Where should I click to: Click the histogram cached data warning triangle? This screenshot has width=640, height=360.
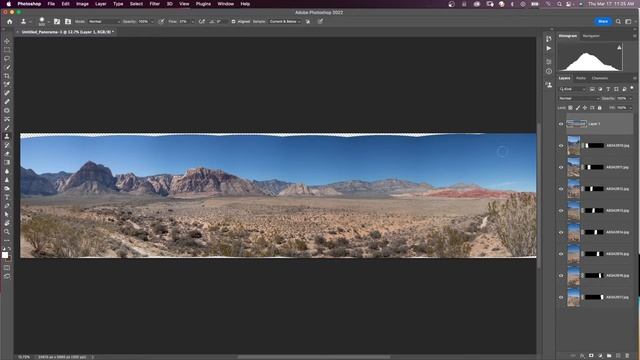pos(619,48)
